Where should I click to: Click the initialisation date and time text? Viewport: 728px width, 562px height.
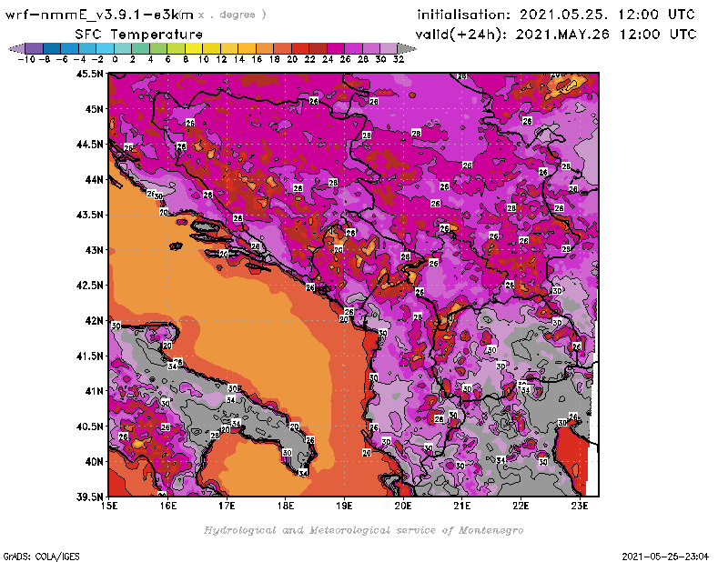pos(555,15)
